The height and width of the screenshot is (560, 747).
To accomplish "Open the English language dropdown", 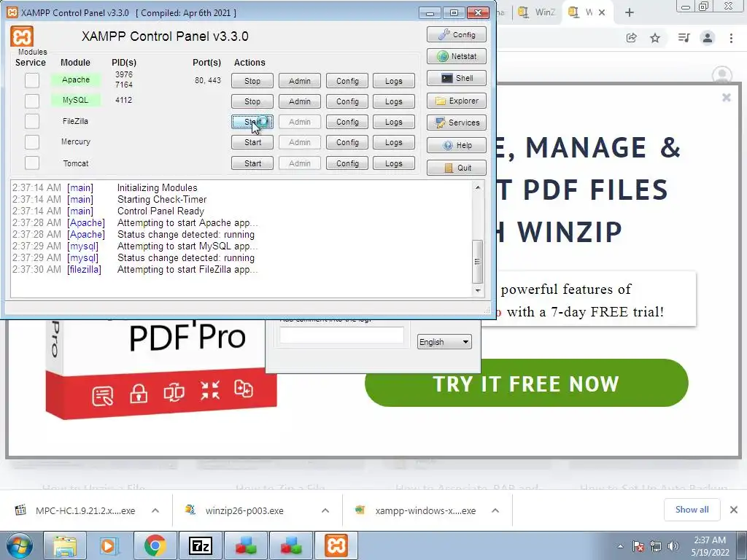I will point(444,342).
